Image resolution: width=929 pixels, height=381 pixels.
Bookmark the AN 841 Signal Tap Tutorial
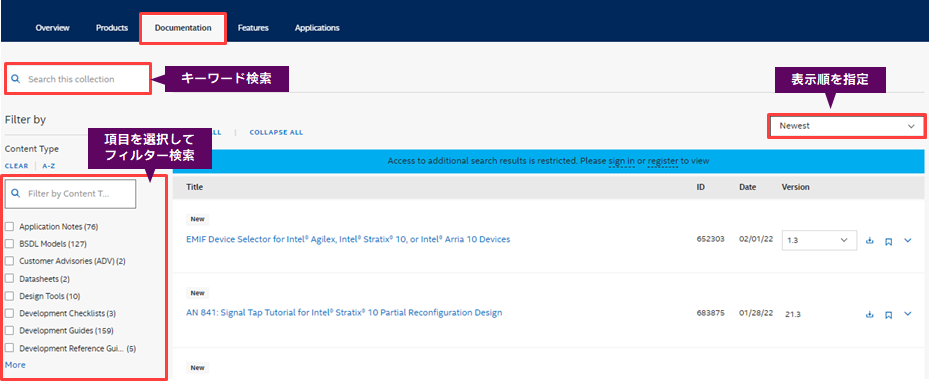[888, 315]
